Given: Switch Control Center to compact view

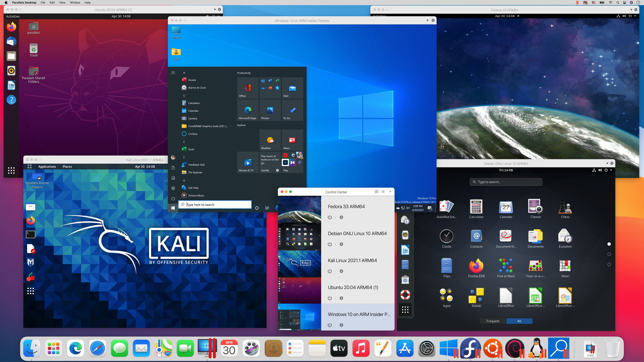Looking at the screenshot, I should [377, 192].
